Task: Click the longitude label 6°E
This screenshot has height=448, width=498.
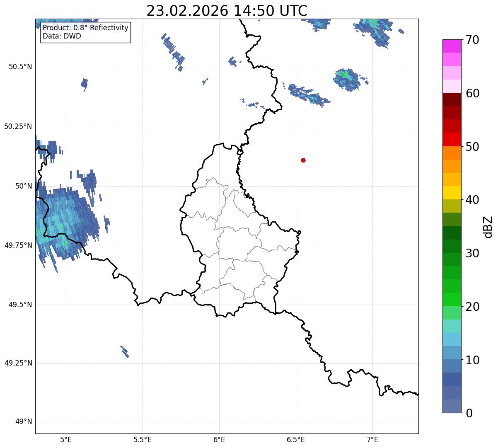Action: [219, 440]
